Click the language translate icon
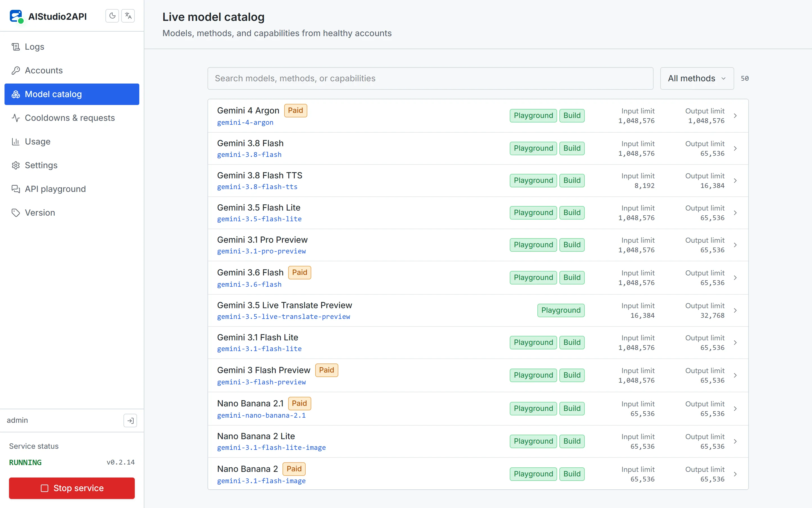 click(x=128, y=16)
